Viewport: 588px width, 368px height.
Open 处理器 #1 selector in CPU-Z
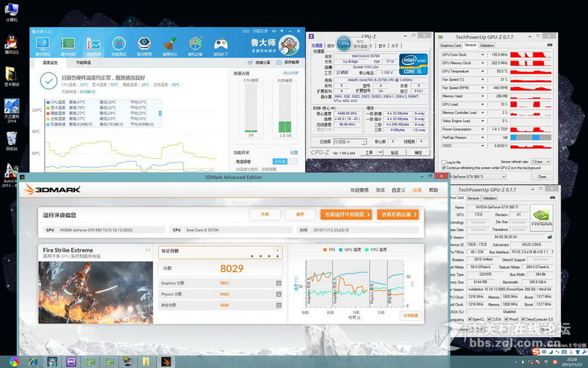coord(350,141)
